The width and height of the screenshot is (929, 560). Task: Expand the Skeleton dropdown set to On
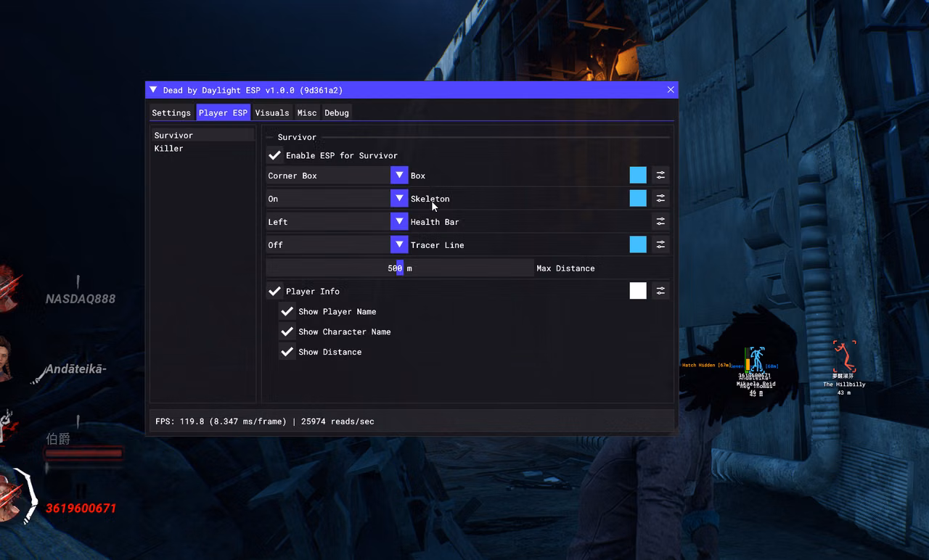tap(337, 199)
